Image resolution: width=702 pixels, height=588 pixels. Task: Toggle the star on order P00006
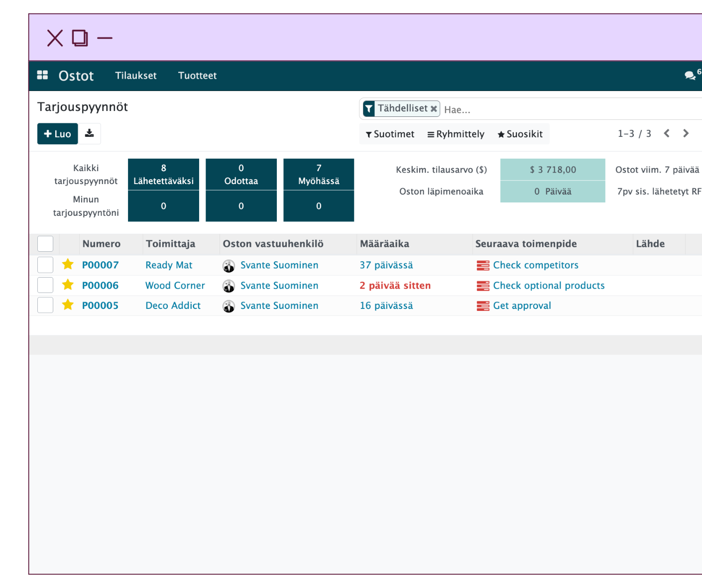(68, 285)
